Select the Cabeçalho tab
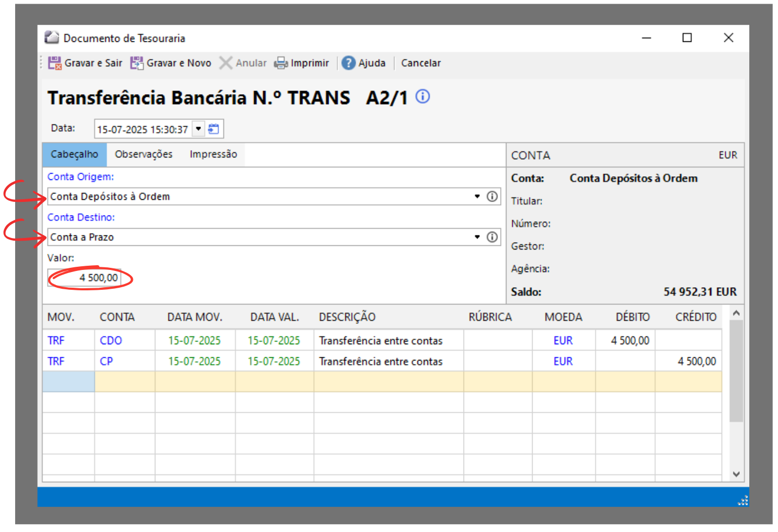 [x=74, y=154]
